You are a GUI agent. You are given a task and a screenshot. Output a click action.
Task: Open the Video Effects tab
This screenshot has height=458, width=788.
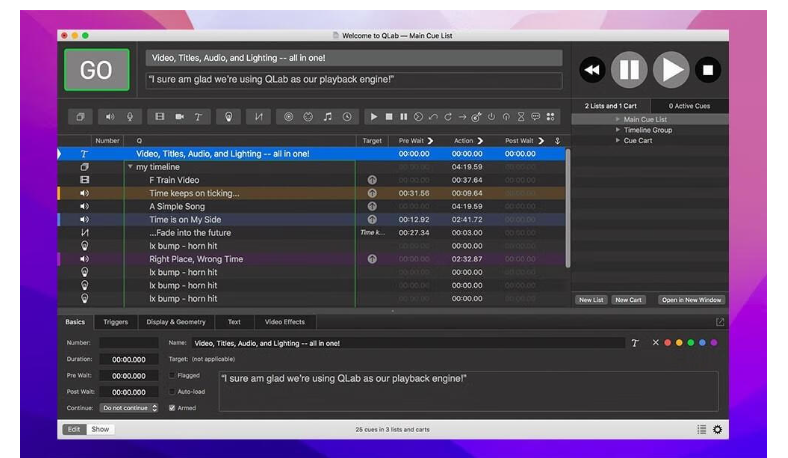(x=284, y=322)
